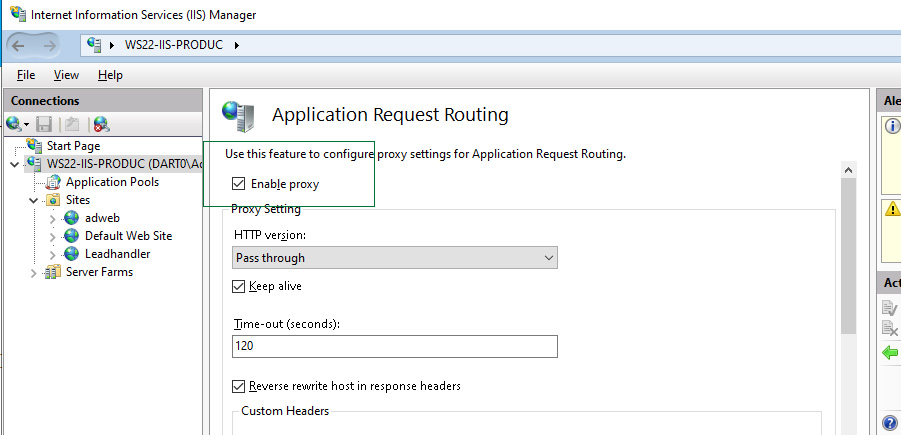
Task: Open the HTTP version dropdown
Action: tap(395, 258)
